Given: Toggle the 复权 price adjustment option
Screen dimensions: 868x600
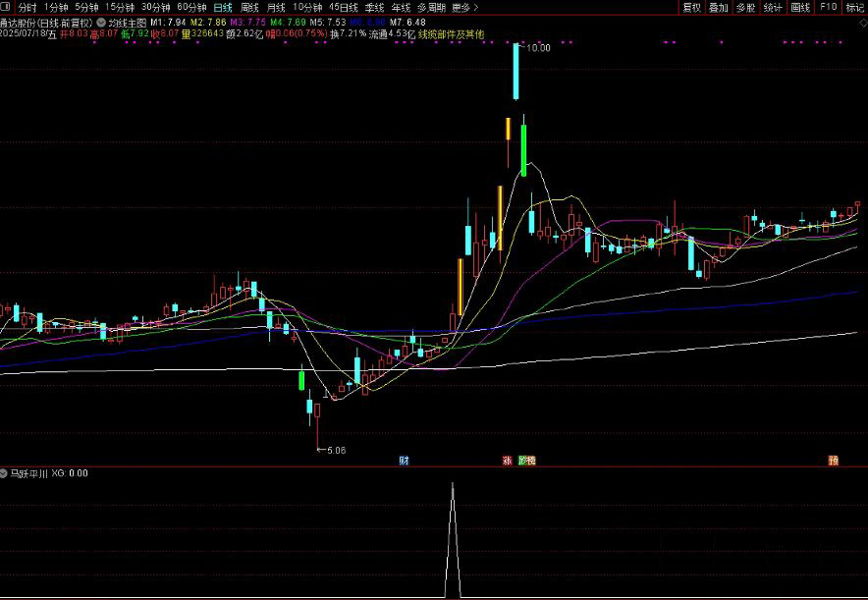Looking at the screenshot, I should [x=691, y=7].
